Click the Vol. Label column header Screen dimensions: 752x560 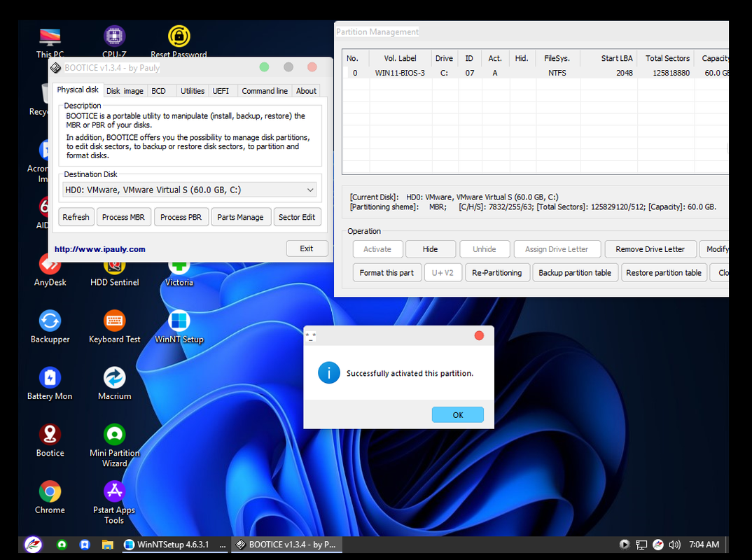click(x=400, y=58)
